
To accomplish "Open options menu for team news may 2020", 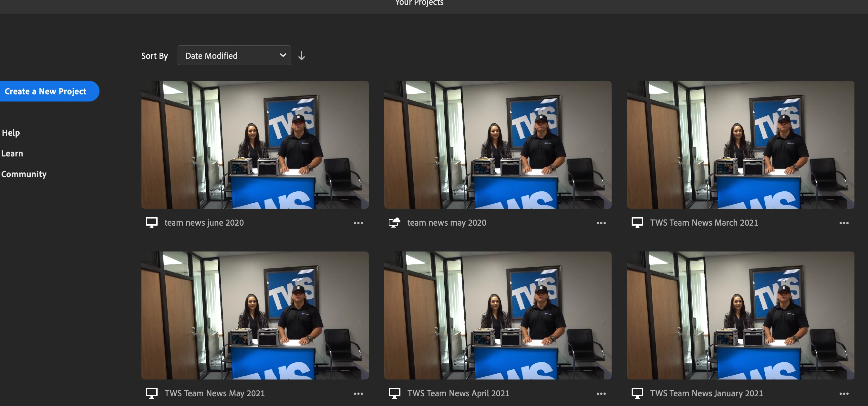I will (601, 223).
